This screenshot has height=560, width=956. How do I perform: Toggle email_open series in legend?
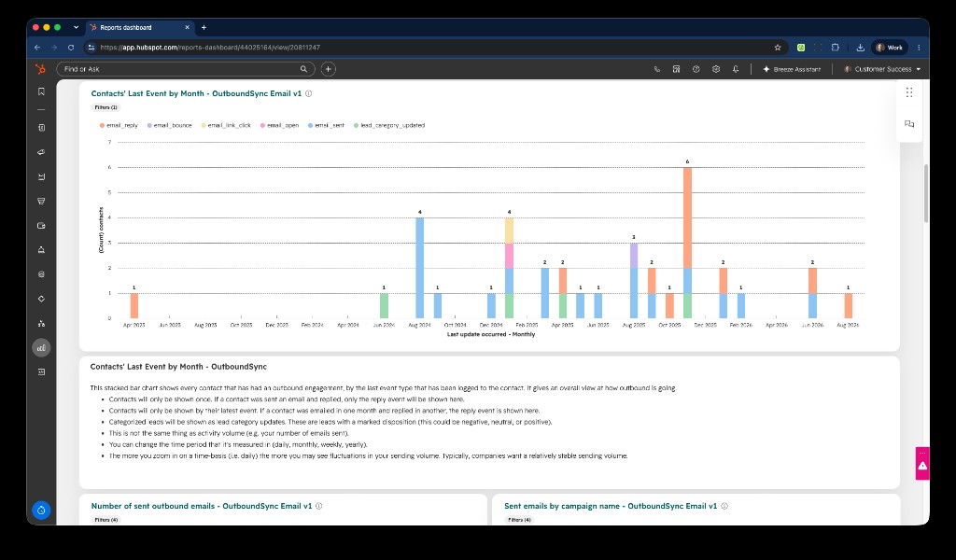[280, 125]
